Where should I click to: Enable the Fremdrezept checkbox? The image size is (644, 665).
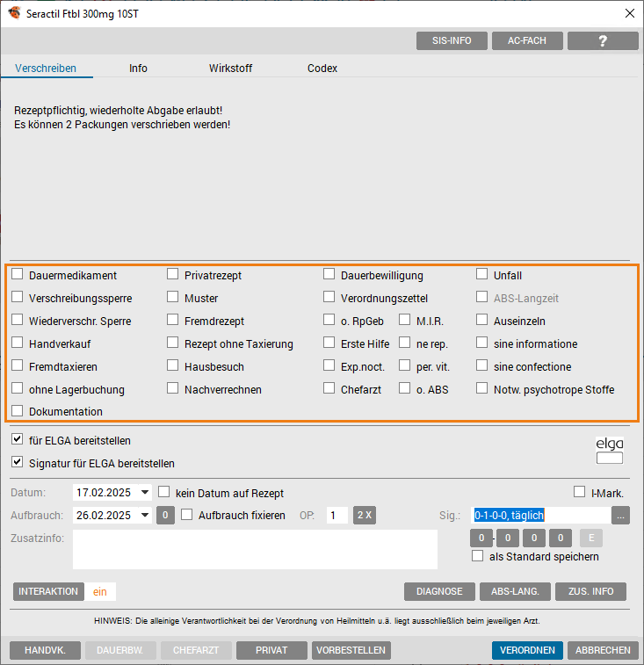(x=172, y=320)
